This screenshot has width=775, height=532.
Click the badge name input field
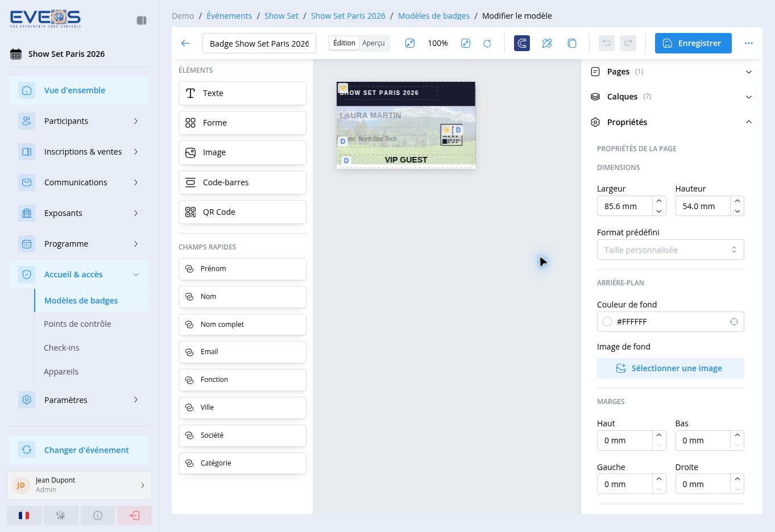[x=259, y=44]
